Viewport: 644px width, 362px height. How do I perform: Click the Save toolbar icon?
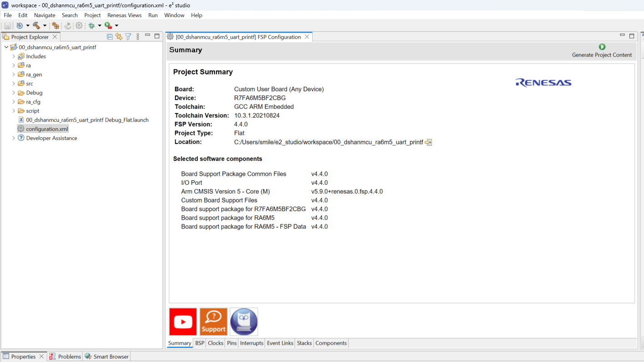point(8,26)
